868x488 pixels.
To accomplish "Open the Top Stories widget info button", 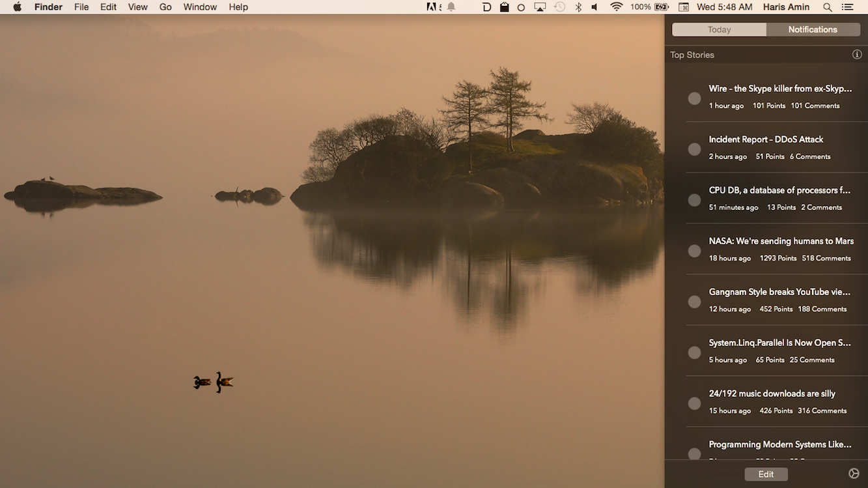I will tap(857, 55).
